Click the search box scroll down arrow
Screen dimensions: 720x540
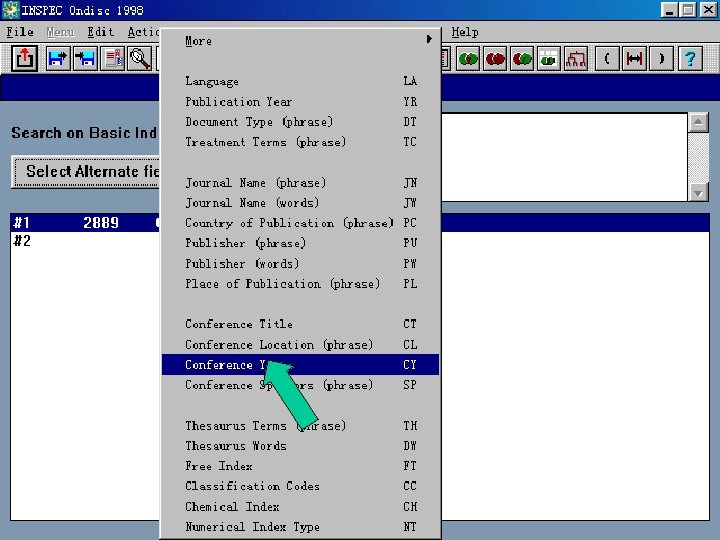698,192
